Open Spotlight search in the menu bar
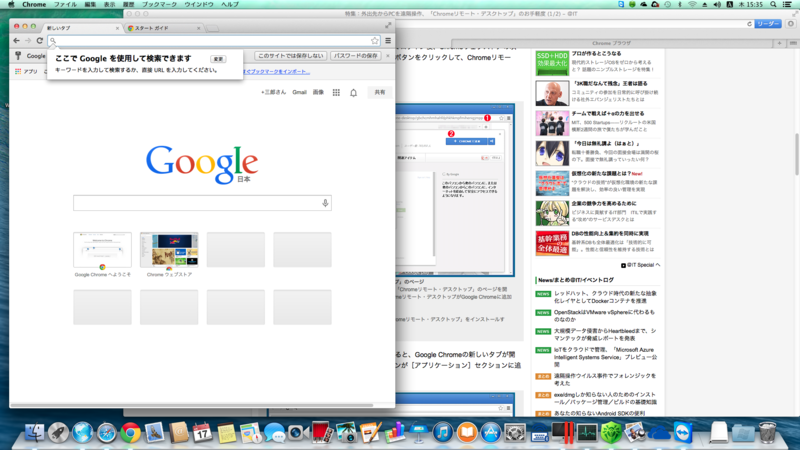 [x=773, y=4]
